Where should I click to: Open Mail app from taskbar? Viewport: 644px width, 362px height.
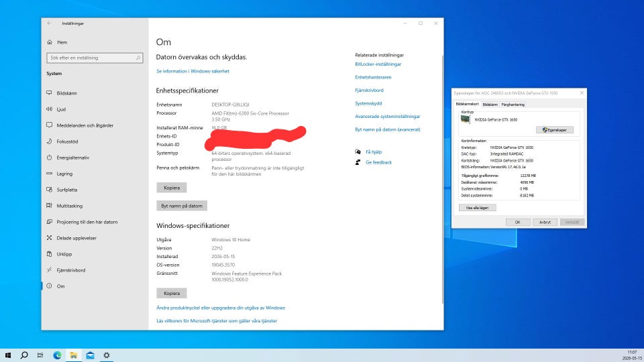[x=90, y=355]
